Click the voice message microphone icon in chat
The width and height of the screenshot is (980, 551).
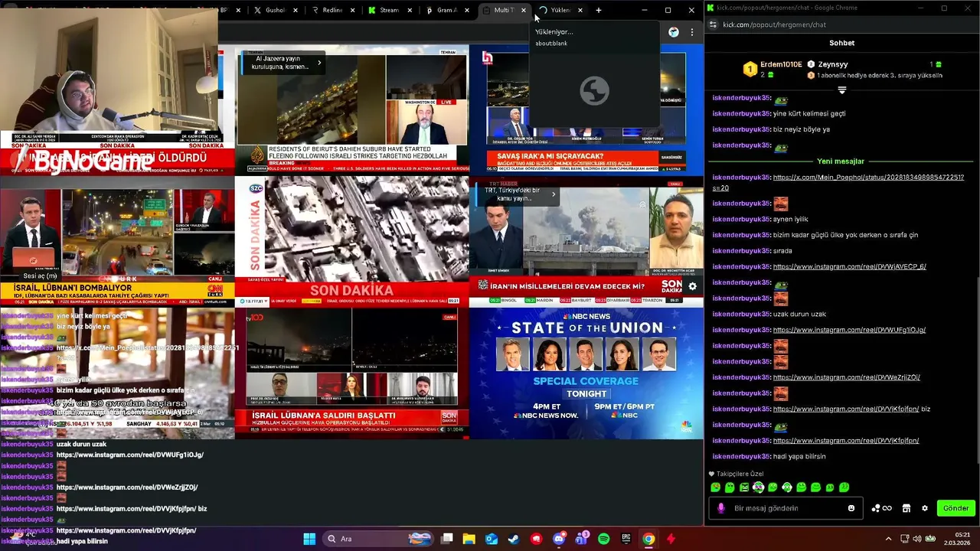[x=720, y=508]
